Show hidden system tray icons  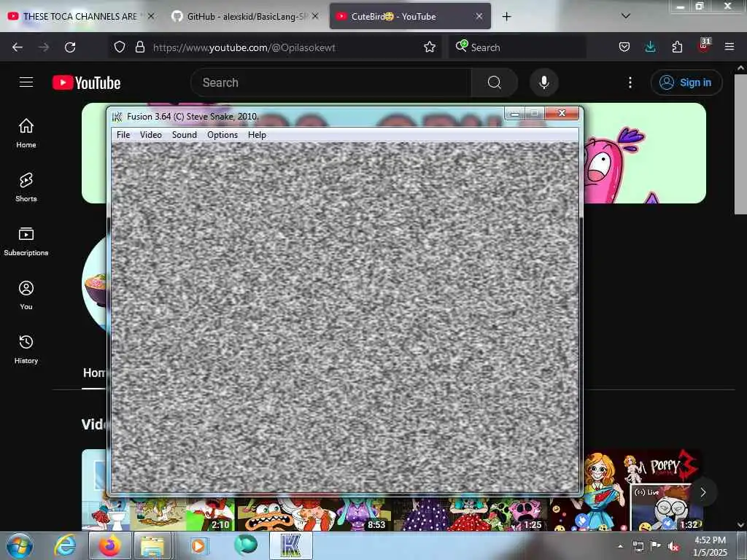point(620,546)
